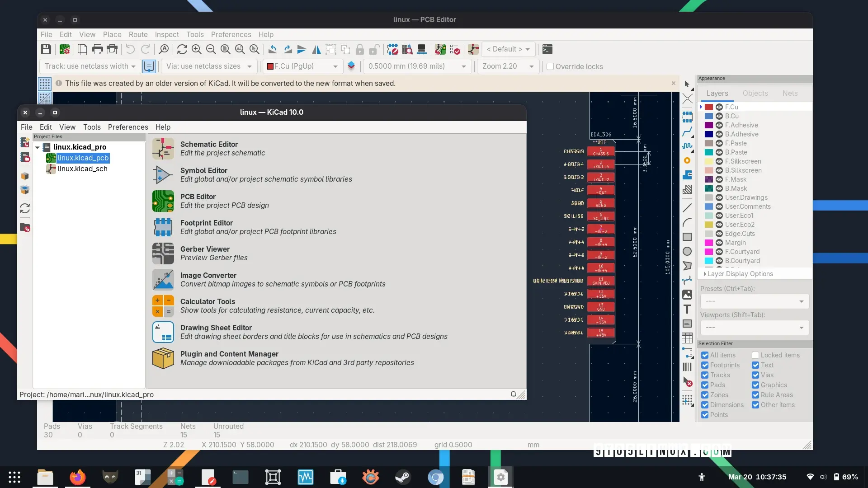The width and height of the screenshot is (868, 488).
Task: Open the Route menu
Action: pos(138,34)
